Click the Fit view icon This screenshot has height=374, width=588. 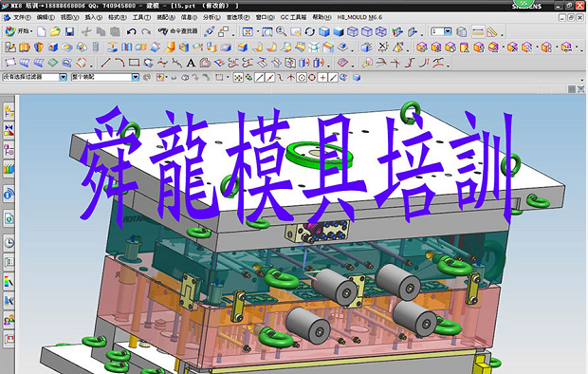click(248, 32)
